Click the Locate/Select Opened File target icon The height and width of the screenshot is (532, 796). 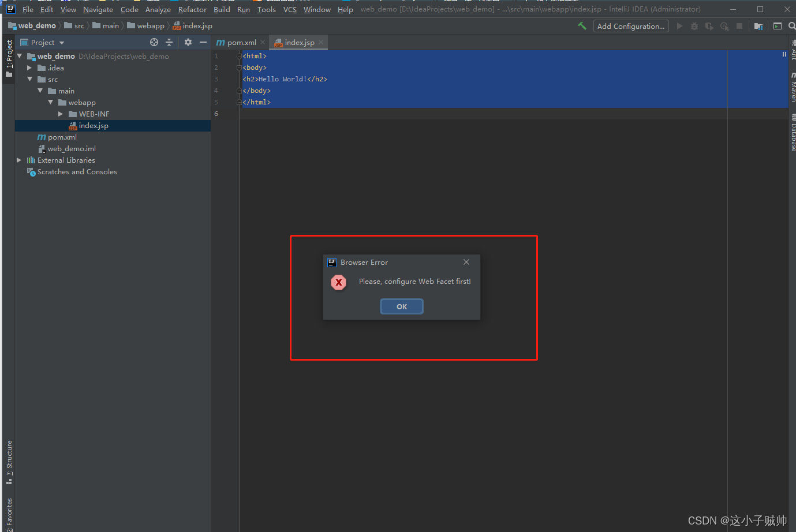pos(154,42)
